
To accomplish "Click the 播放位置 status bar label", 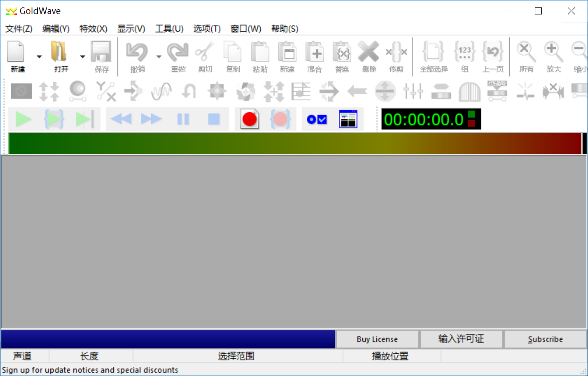I will 390,356.
